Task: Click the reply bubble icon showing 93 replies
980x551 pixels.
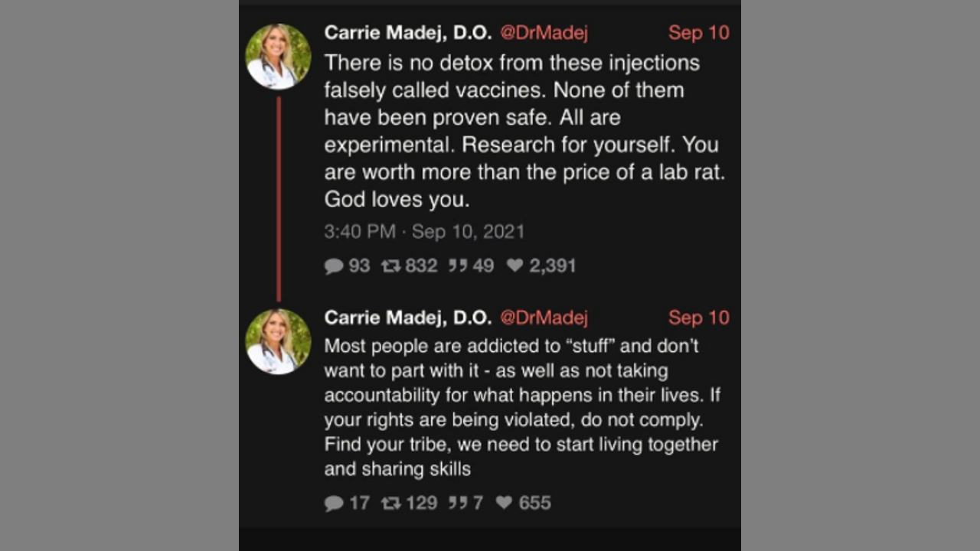Action: point(334,266)
